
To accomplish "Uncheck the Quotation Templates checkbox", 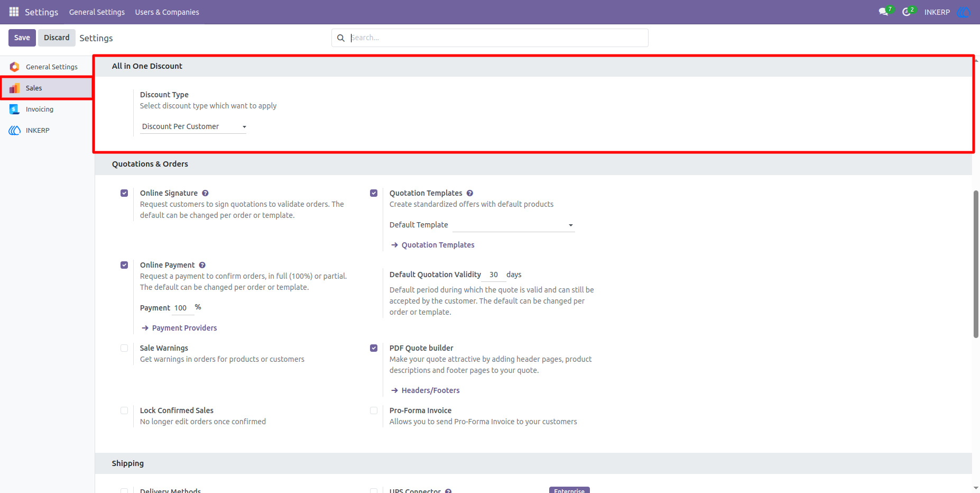I will (x=374, y=193).
